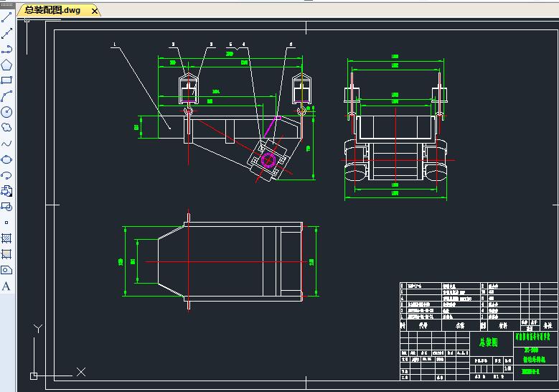Select the Ellipse tool
Image resolution: width=559 pixels, height=392 pixels.
tap(6, 159)
